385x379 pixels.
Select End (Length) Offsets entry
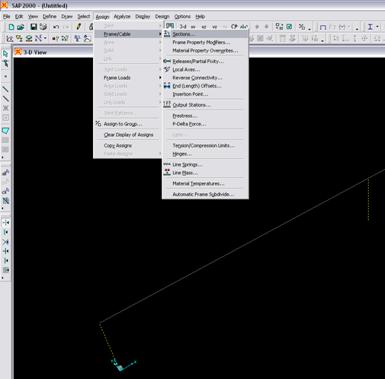click(205, 86)
